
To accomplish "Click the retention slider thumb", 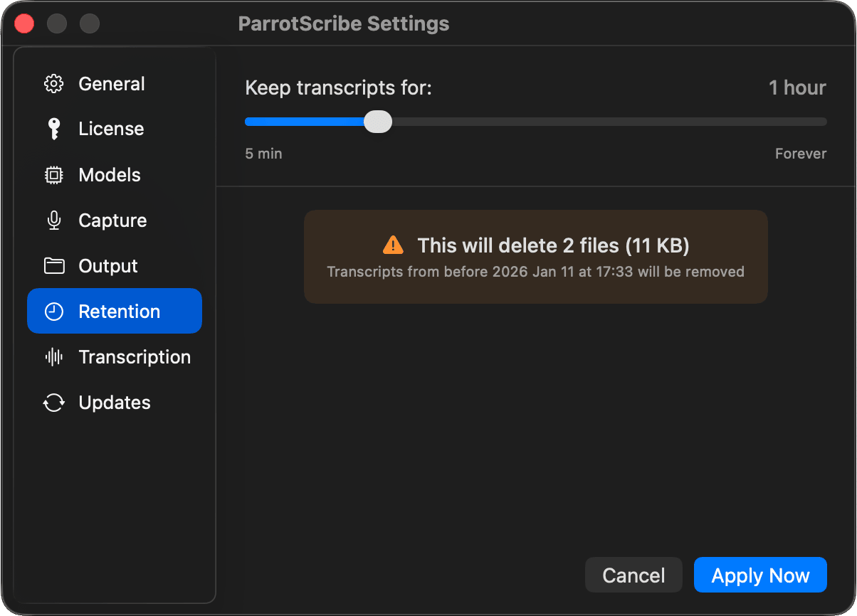I will 378,122.
